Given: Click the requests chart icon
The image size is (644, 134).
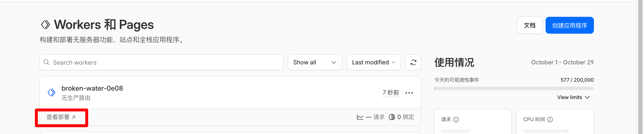Looking at the screenshot, I should pos(360,117).
